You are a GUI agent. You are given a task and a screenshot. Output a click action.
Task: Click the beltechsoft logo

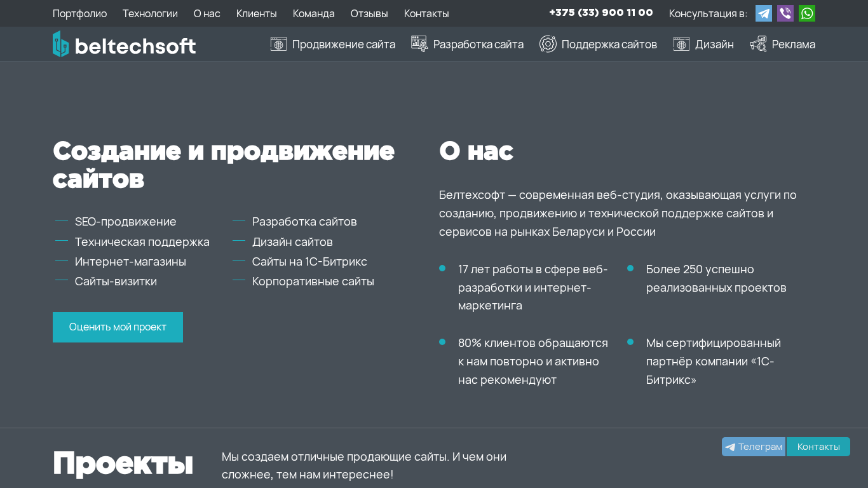(124, 44)
